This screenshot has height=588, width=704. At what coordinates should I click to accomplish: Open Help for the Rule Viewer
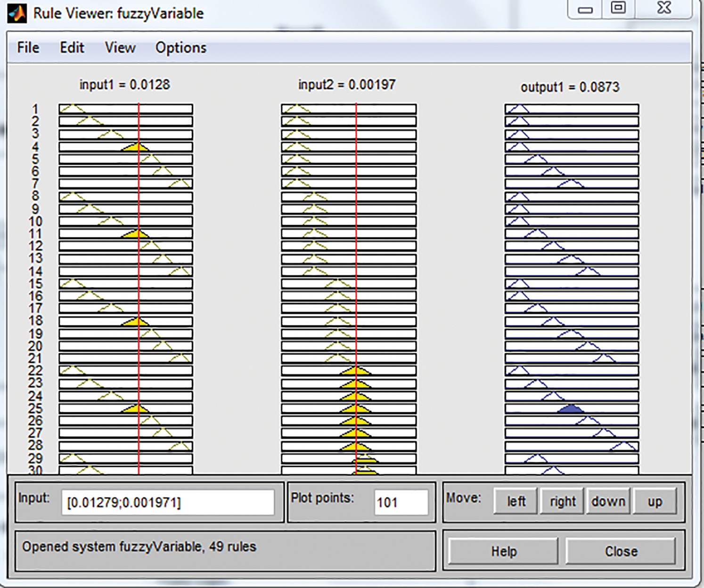point(504,551)
